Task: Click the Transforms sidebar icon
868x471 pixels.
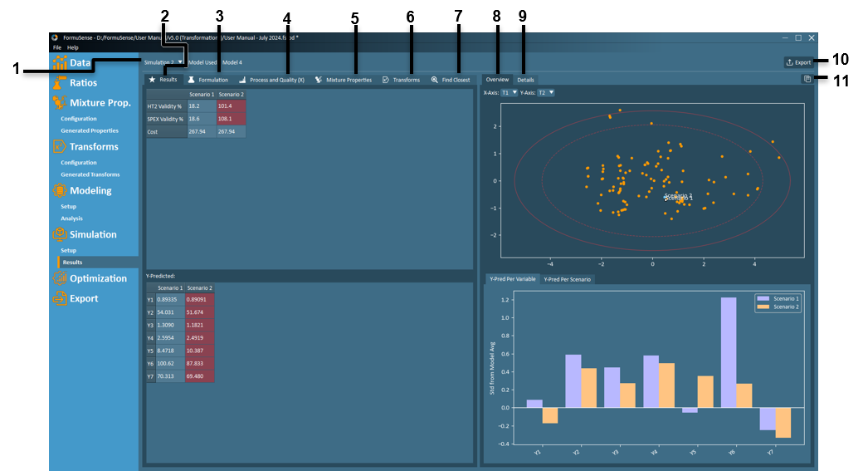Action: click(x=59, y=147)
